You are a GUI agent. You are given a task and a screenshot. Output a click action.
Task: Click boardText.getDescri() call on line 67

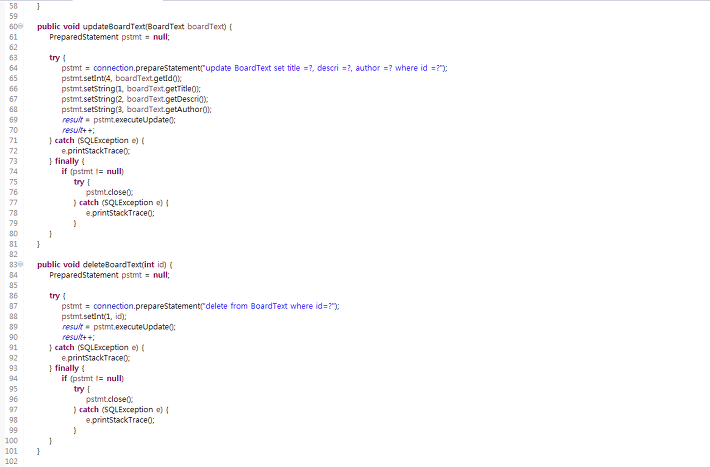pos(167,99)
